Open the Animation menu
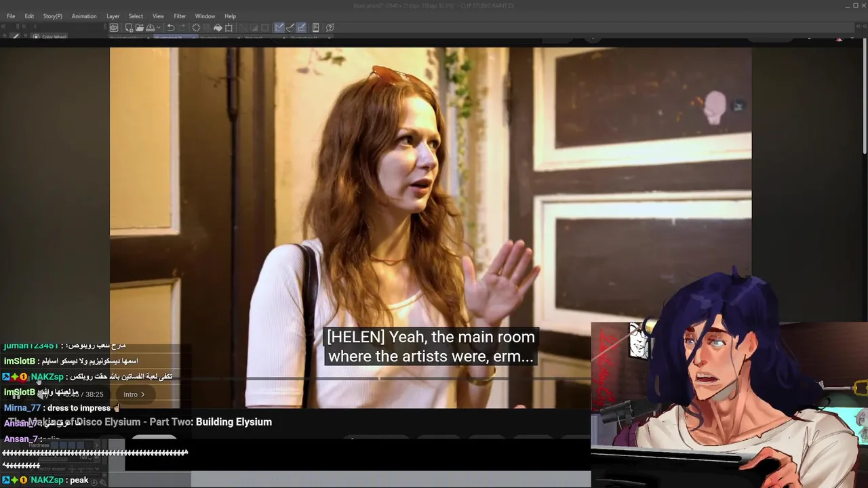Image resolution: width=868 pixels, height=488 pixels. coord(84,16)
